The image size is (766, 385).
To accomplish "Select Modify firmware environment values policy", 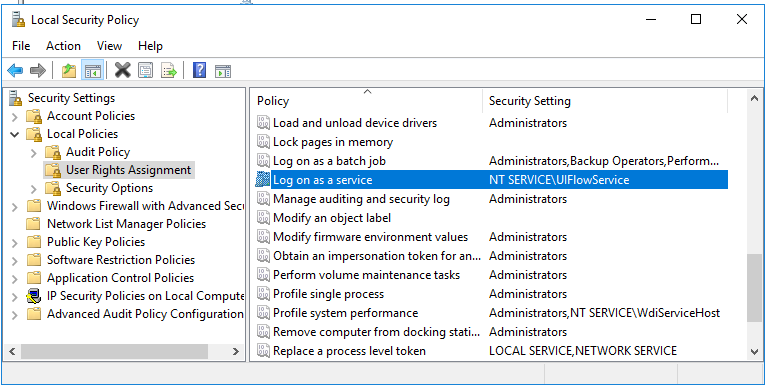I will [370, 237].
